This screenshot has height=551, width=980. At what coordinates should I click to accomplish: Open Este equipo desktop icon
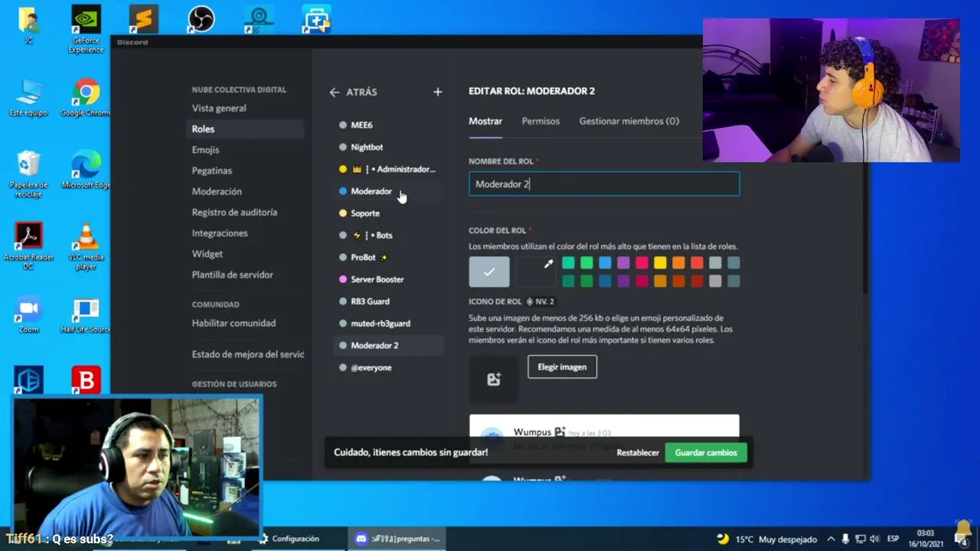tap(28, 97)
